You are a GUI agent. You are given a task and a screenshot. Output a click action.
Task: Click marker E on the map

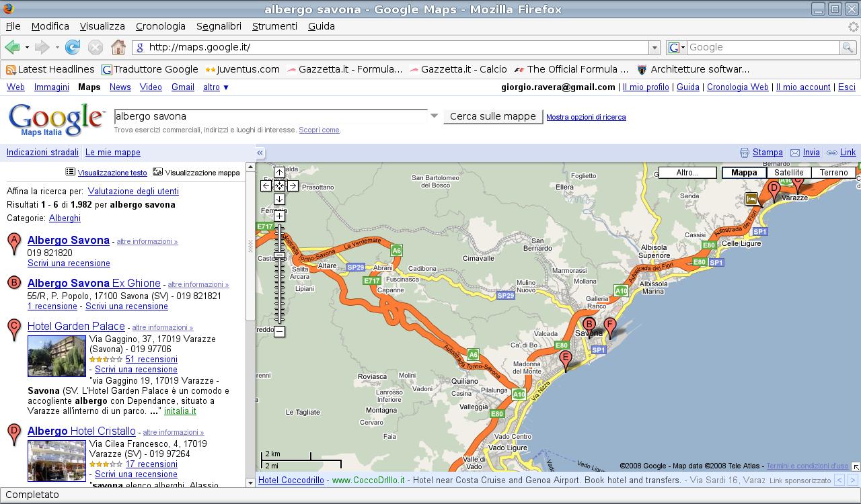pos(566,360)
